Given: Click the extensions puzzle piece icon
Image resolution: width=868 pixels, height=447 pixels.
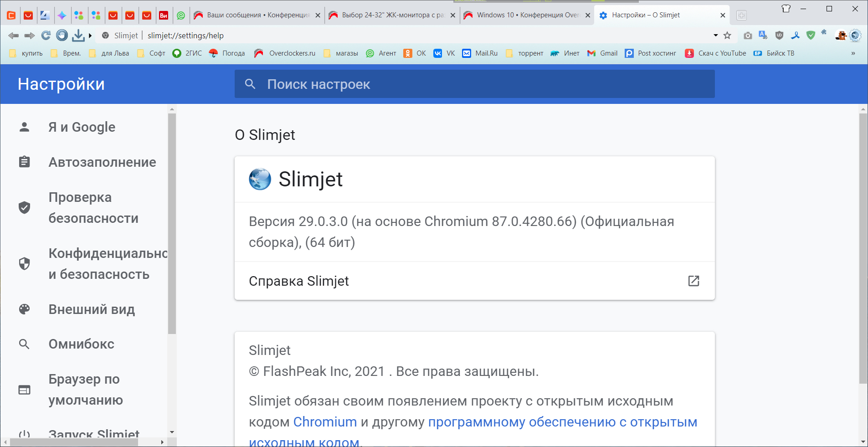Looking at the screenshot, I should pos(824,32).
